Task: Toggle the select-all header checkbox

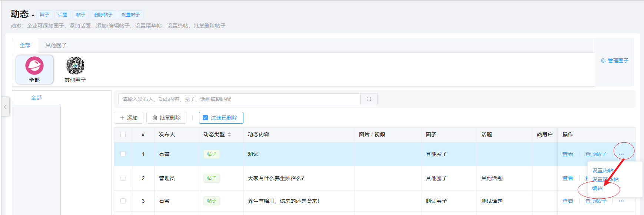Action: pyautogui.click(x=123, y=134)
